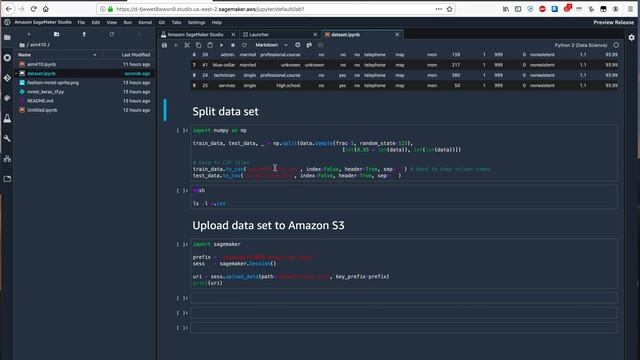Screen dimensions: 640x360
Task: Copy the selected cell with the copy icon
Action: [x=198, y=45]
